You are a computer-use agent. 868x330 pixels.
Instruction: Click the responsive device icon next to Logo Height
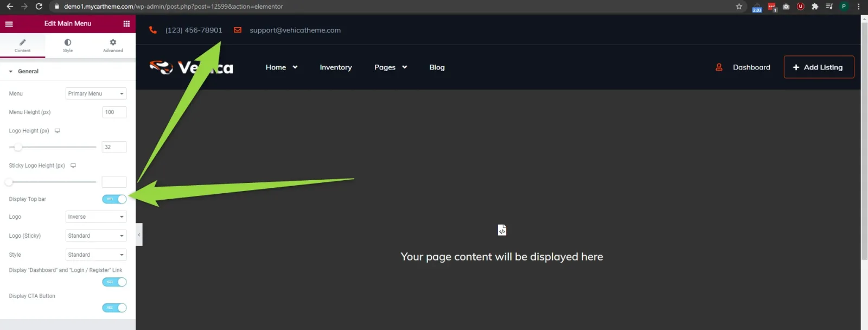tap(58, 131)
